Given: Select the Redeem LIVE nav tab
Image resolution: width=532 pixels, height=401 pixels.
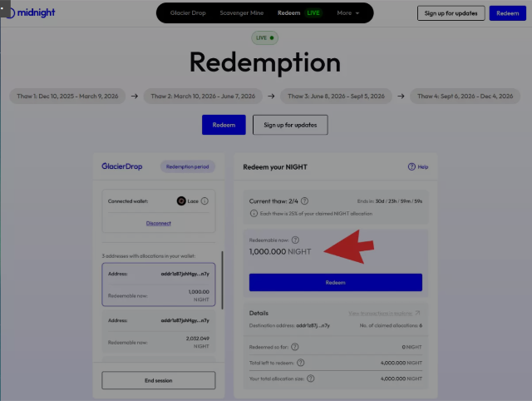Looking at the screenshot, I should point(299,13).
